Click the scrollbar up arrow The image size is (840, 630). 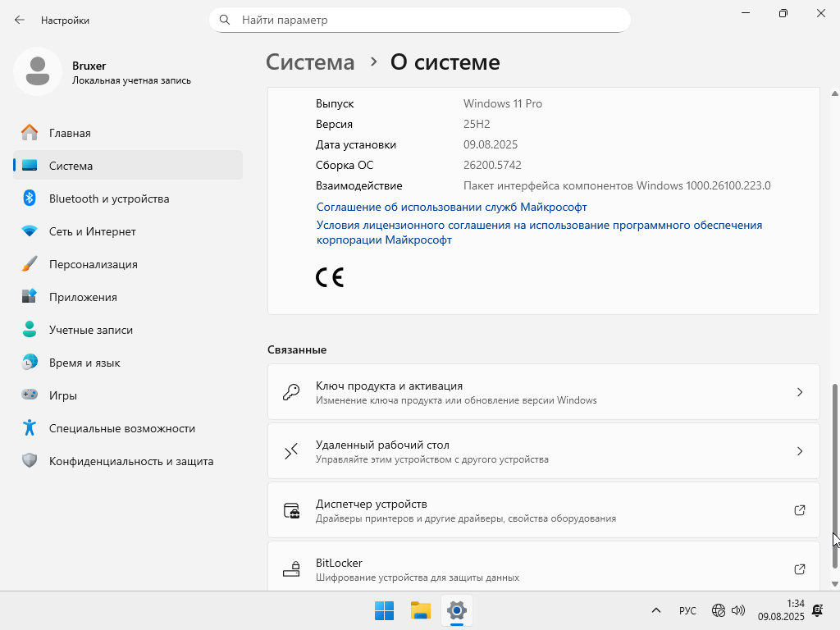pyautogui.click(x=834, y=94)
